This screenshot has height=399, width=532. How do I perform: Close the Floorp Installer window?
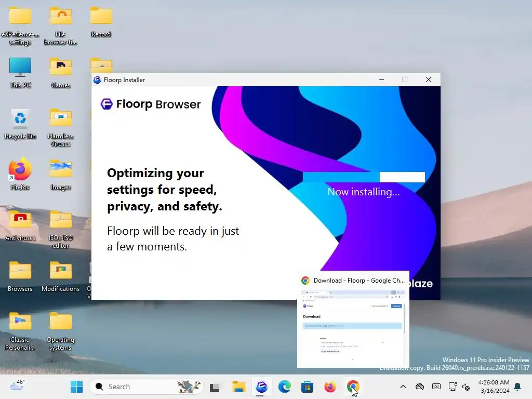pos(429,79)
